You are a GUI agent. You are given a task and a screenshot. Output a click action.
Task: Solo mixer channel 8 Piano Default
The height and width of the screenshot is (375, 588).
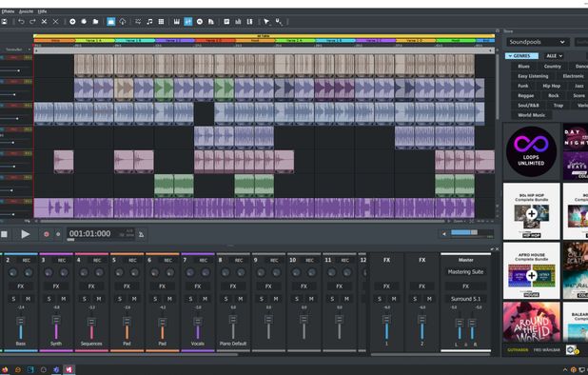[x=226, y=299]
